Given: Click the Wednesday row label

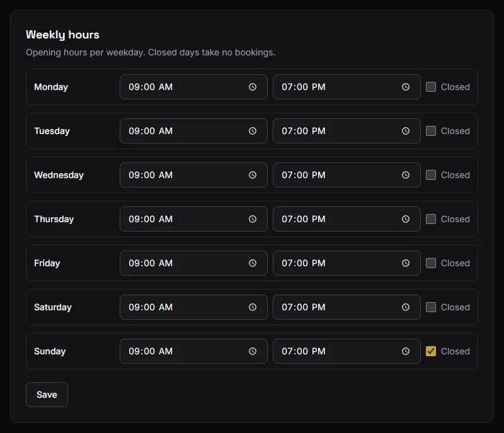Looking at the screenshot, I should click(59, 175).
